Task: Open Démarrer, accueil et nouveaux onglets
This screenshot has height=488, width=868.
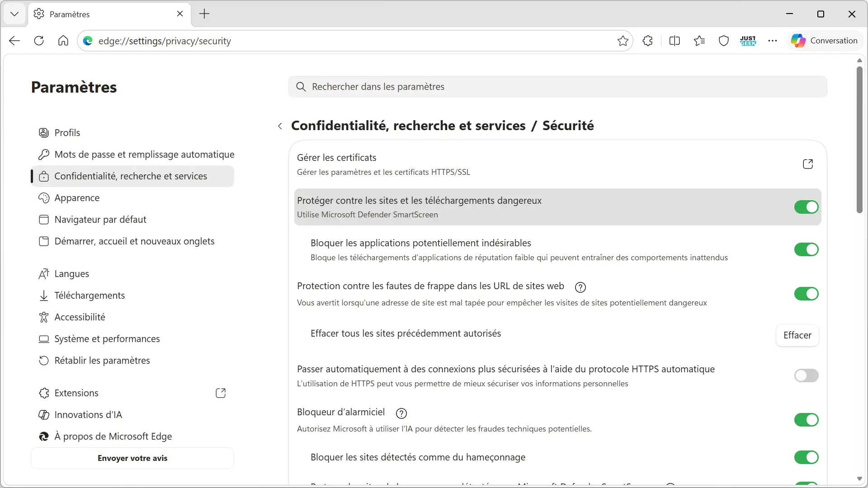Action: tap(132, 241)
